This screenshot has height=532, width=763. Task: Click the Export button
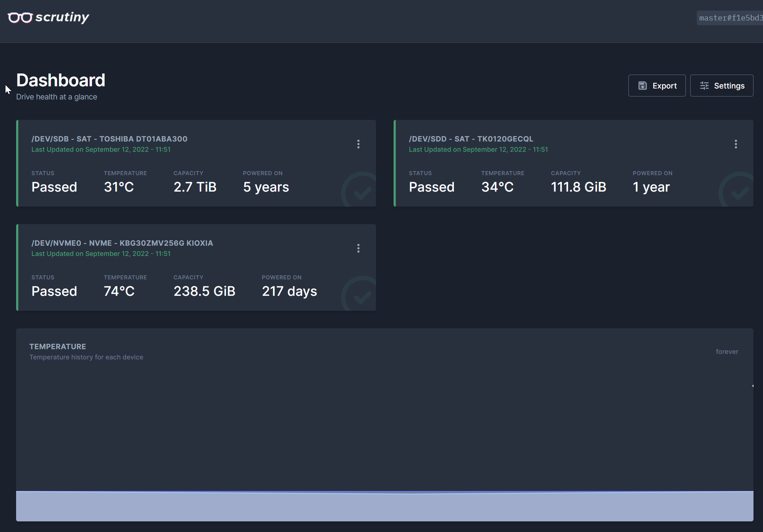657,86
